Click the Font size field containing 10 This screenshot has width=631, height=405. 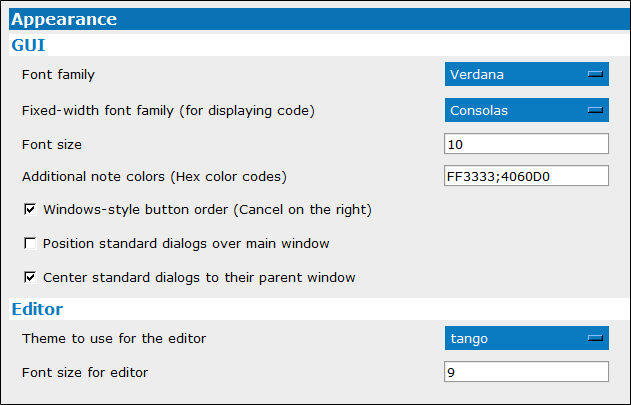click(526, 144)
